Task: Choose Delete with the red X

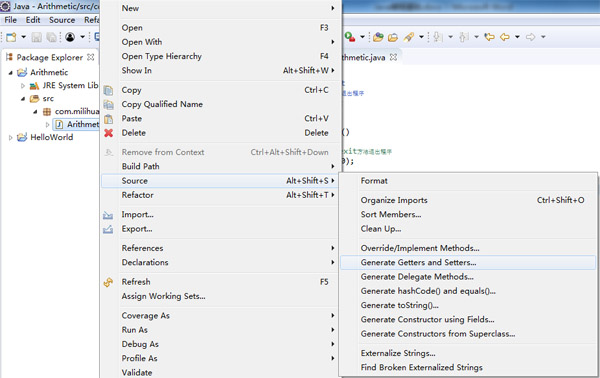Action: pos(220,133)
